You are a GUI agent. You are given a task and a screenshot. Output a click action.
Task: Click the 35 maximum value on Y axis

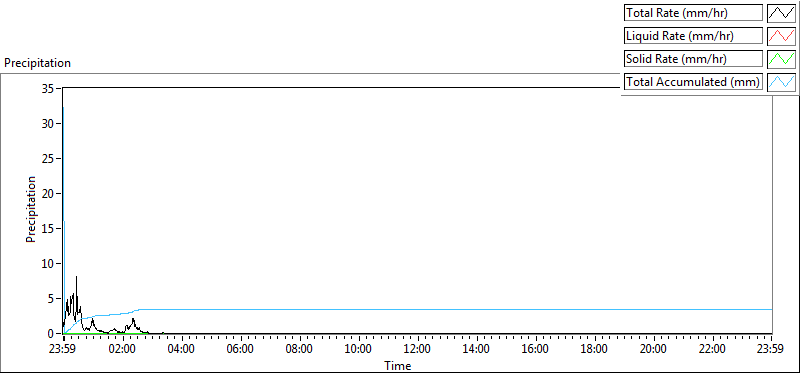[x=49, y=88]
